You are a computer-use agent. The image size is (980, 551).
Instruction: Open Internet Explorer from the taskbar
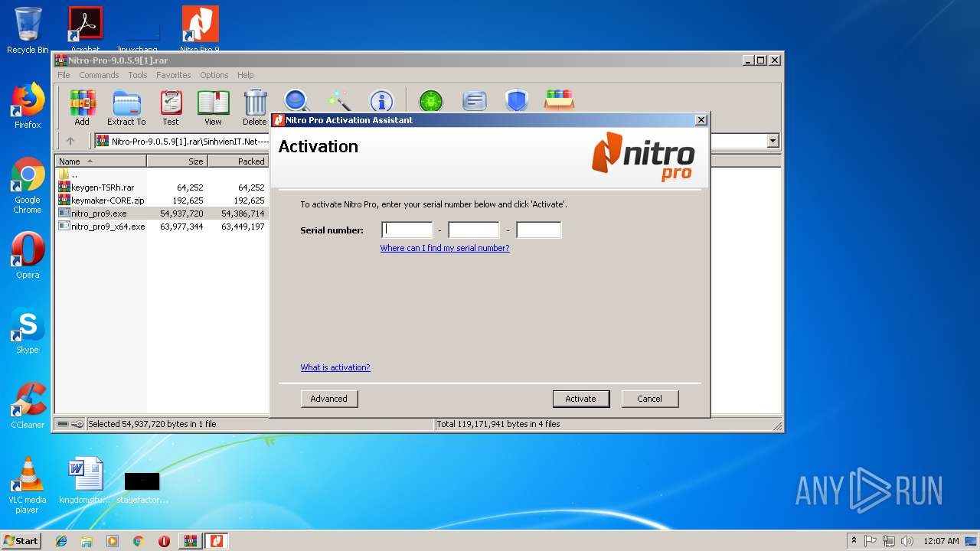point(61,541)
